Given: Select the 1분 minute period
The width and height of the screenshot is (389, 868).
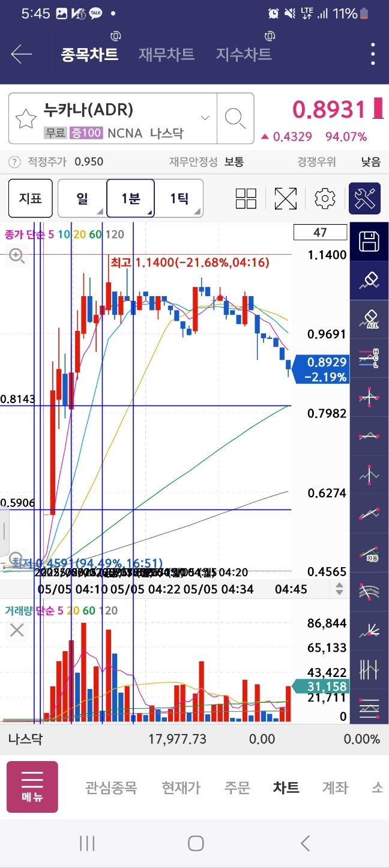Looking at the screenshot, I should point(131,198).
